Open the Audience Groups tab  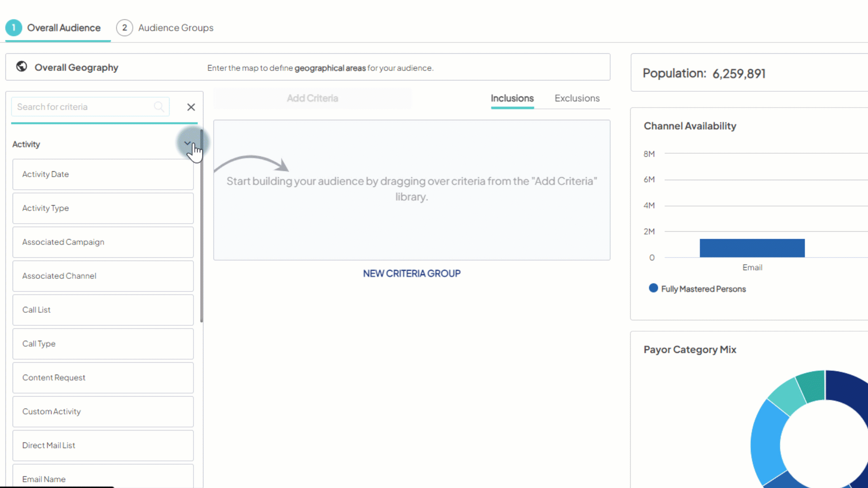pos(176,28)
